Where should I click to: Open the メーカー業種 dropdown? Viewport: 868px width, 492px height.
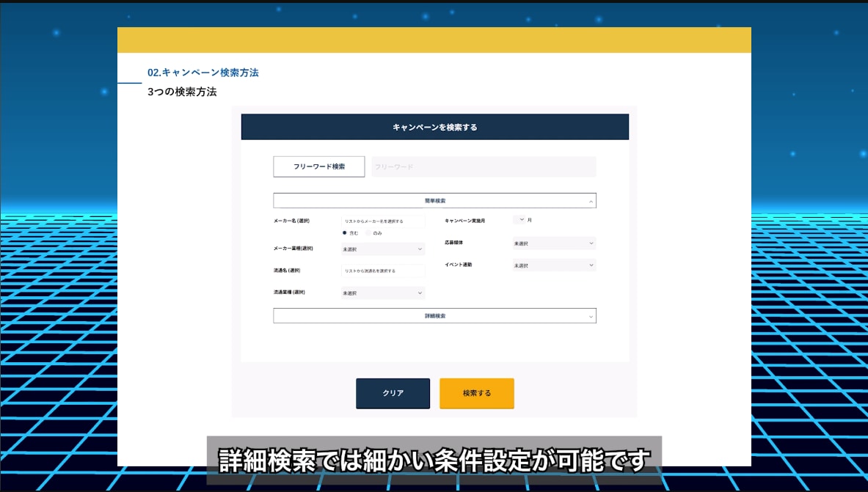point(383,249)
